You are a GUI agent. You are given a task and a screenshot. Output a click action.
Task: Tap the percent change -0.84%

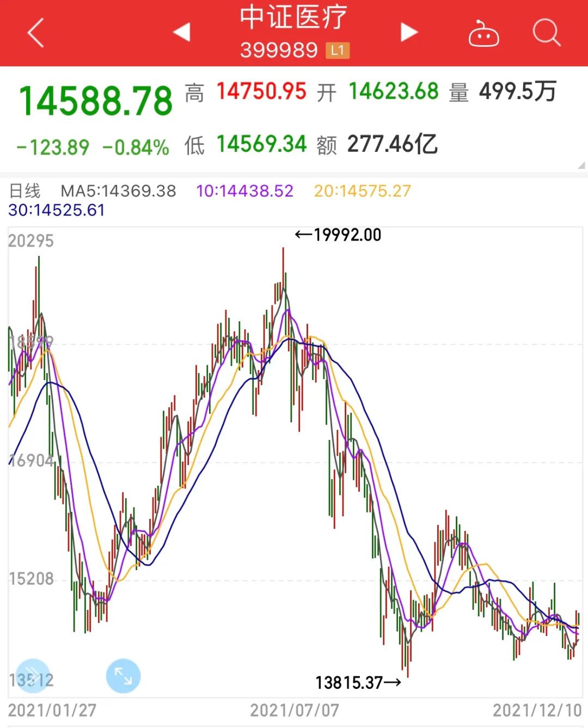[x=136, y=147]
